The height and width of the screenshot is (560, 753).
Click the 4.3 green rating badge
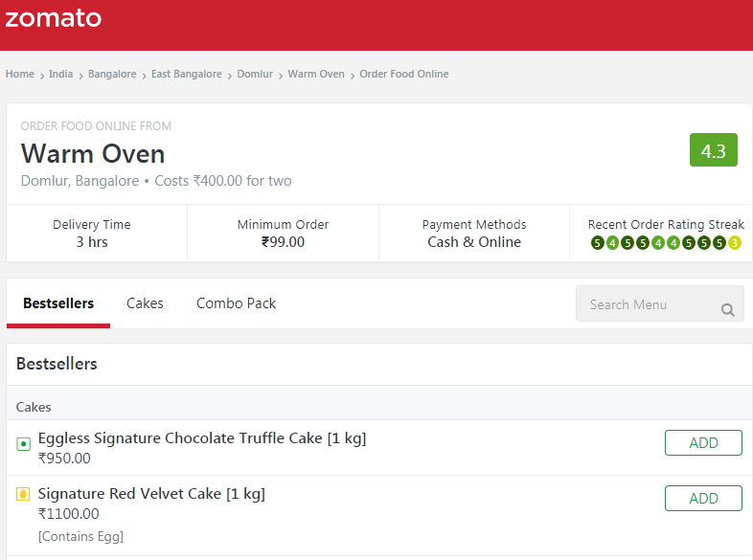[x=713, y=149]
